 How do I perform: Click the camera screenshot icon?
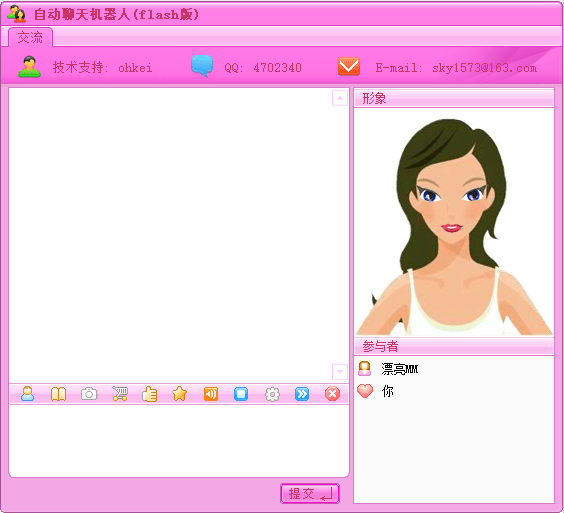[89, 394]
